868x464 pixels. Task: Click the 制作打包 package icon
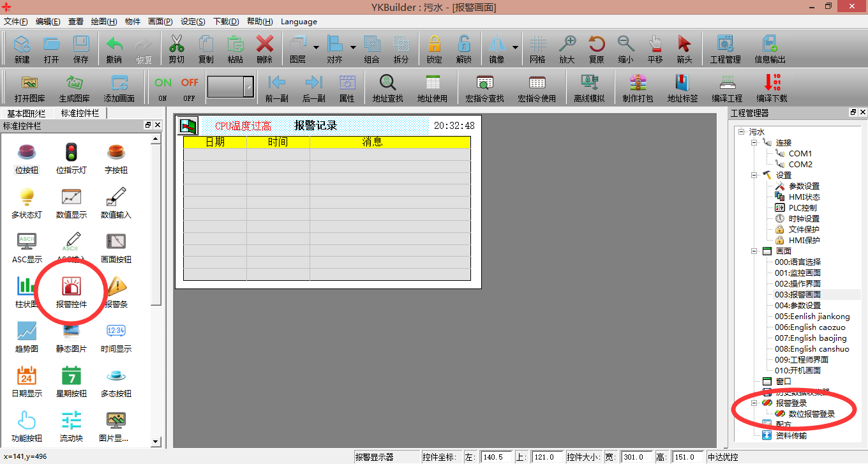(638, 87)
